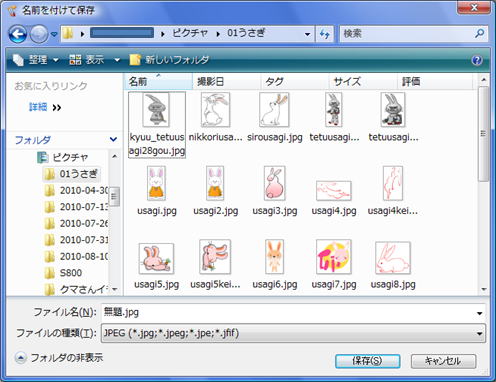Sort by サイズ column header

pos(363,81)
